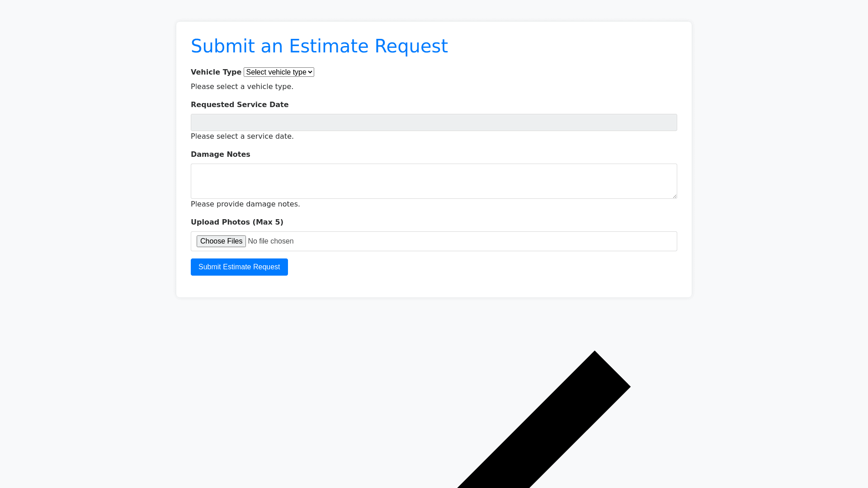Click the Upload Photos (Max 5) label
Image resolution: width=868 pixels, height=488 pixels.
pyautogui.click(x=237, y=222)
